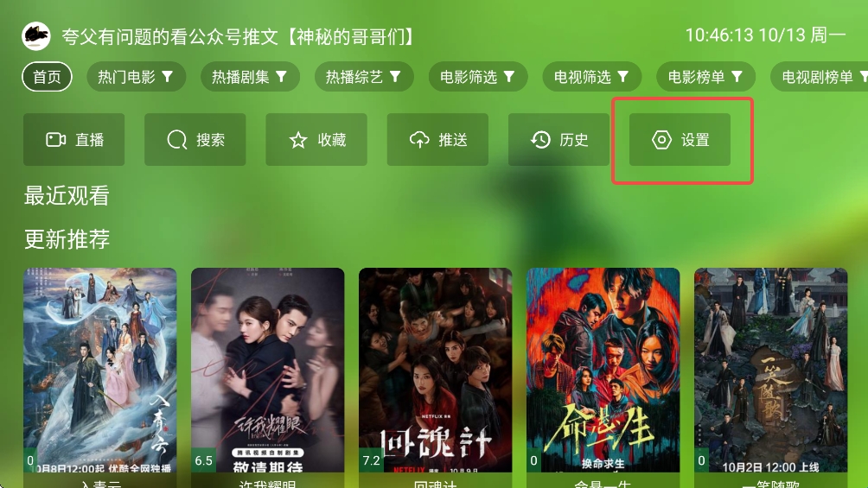This screenshot has height=488, width=868.
Task: Expand the 电视筛选 filter arrow
Action: pyautogui.click(x=622, y=77)
